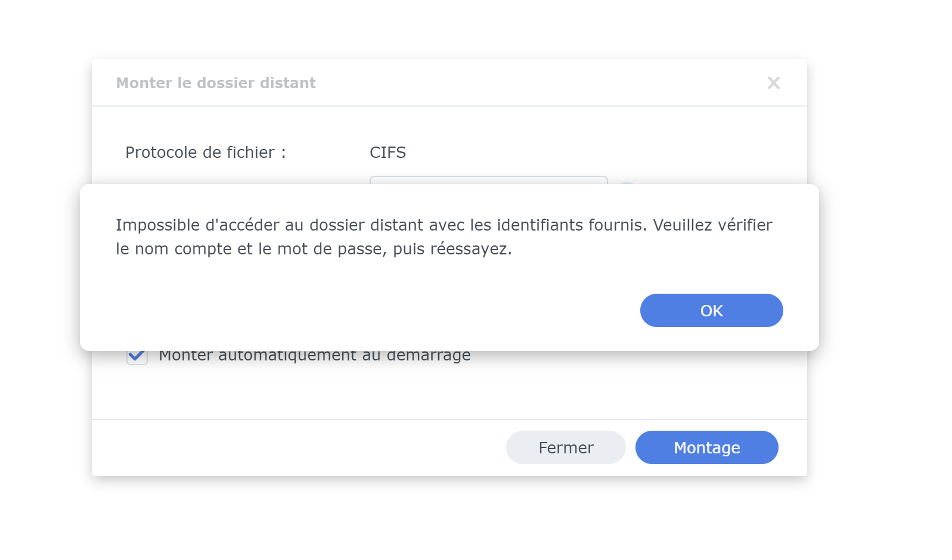Click "identifiants fournis" in the error message
The width and height of the screenshot is (952, 560).
pyautogui.click(x=572, y=225)
